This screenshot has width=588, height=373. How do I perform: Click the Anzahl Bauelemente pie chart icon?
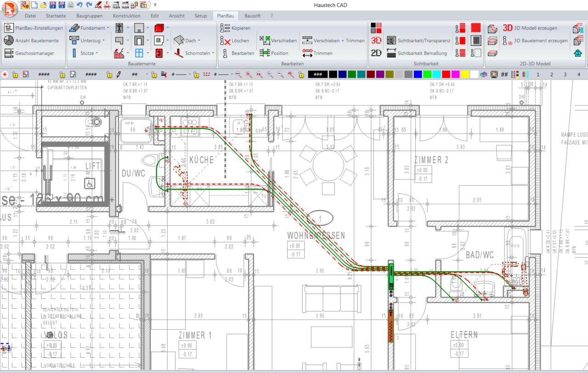click(x=9, y=40)
